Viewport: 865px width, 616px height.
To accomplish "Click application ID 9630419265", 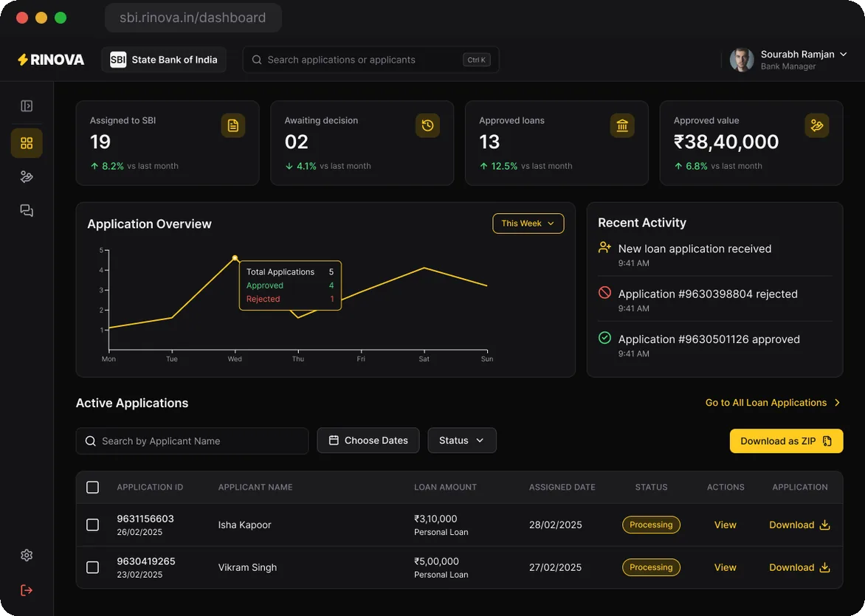I will 145,561.
